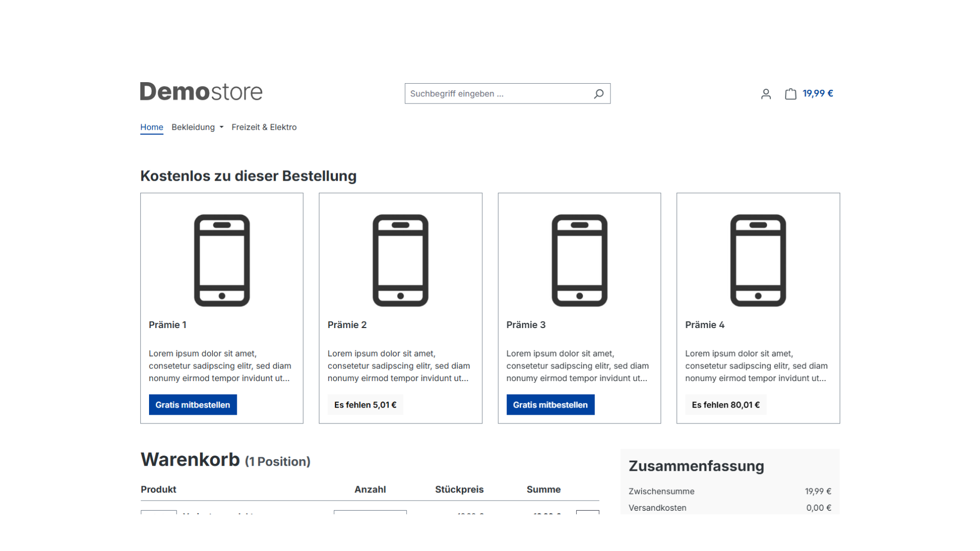Expand the Bekleidung dropdown menu
The height and width of the screenshot is (551, 980).
coord(197,127)
